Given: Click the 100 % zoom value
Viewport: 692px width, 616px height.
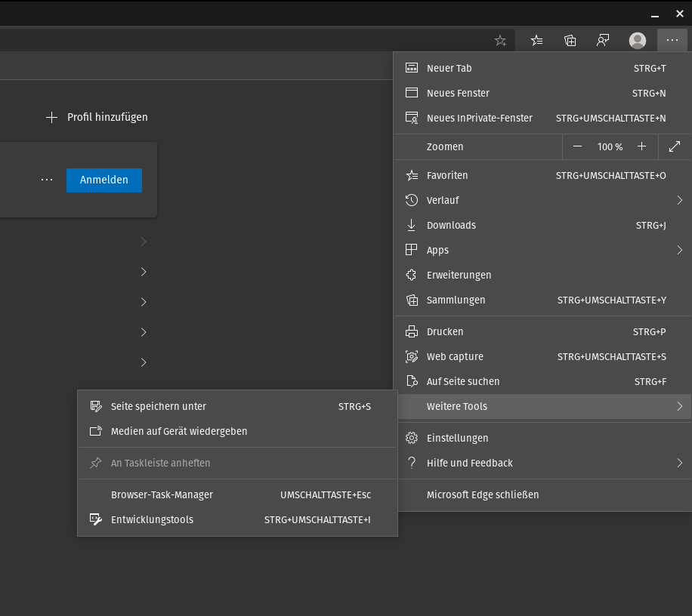Looking at the screenshot, I should point(610,147).
